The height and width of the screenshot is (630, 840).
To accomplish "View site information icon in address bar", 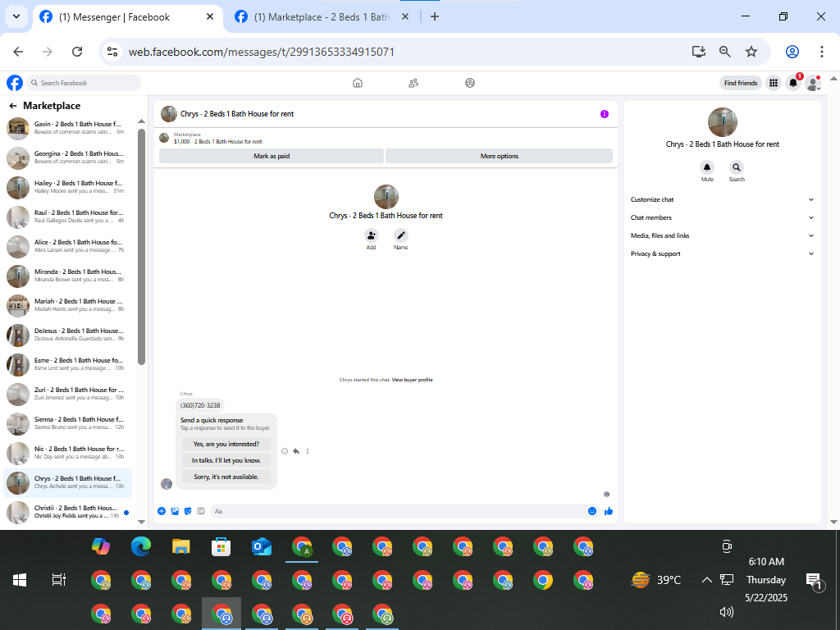I will tap(112, 52).
